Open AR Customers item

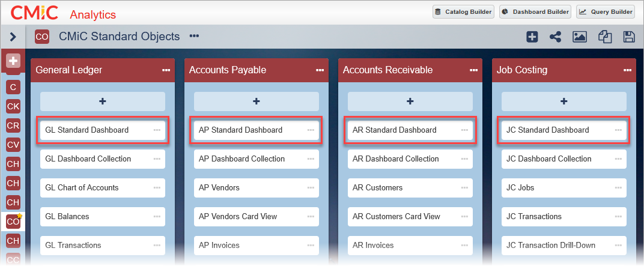410,187
